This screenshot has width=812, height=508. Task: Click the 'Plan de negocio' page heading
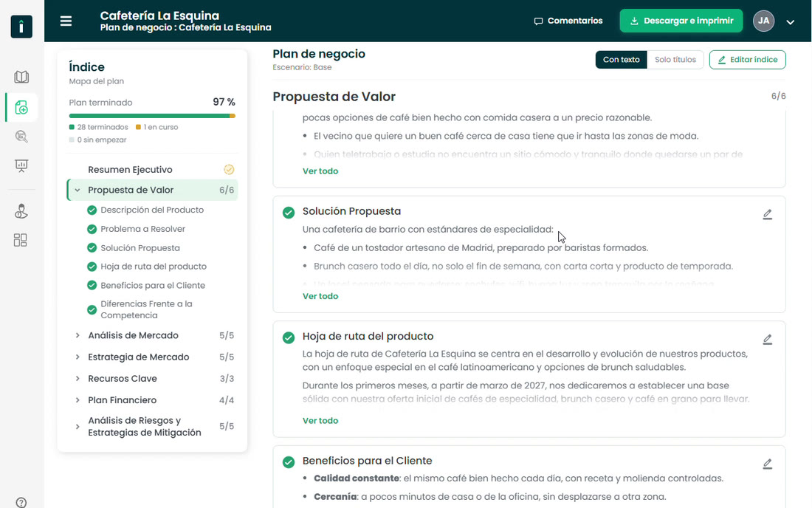click(x=319, y=54)
